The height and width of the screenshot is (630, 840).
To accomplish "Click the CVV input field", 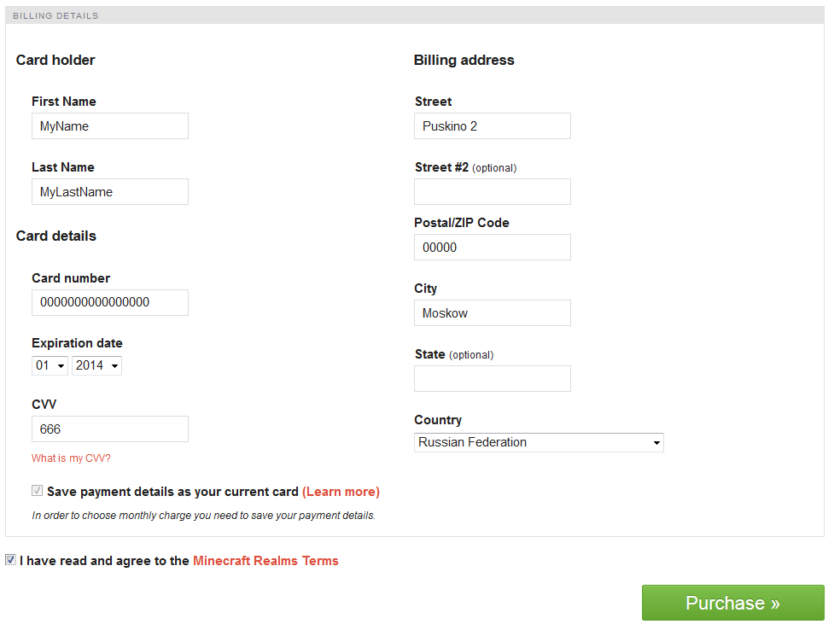I will click(x=109, y=429).
